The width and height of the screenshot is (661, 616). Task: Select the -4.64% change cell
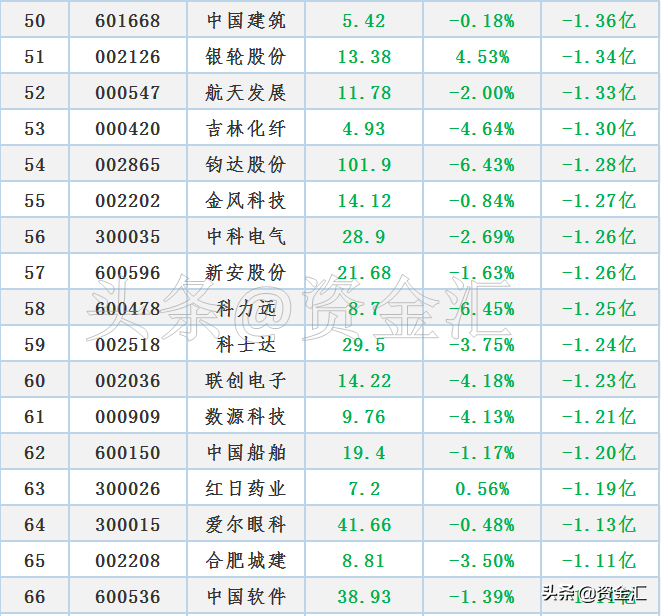(x=482, y=129)
